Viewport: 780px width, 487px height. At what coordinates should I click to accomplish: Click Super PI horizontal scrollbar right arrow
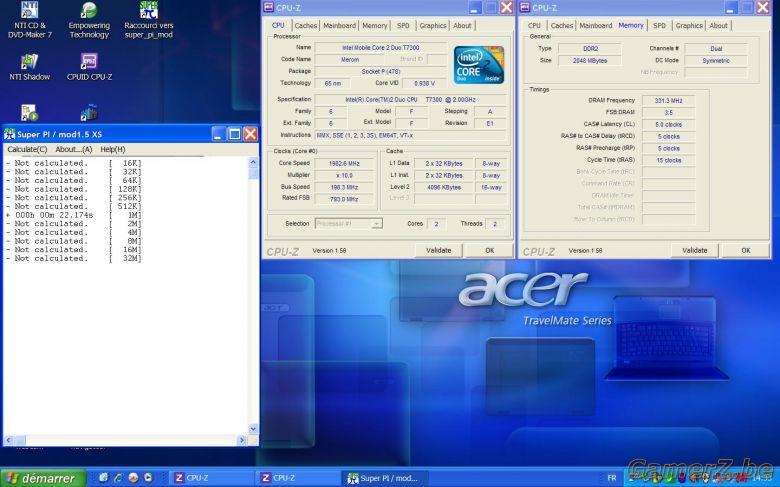coord(242,440)
